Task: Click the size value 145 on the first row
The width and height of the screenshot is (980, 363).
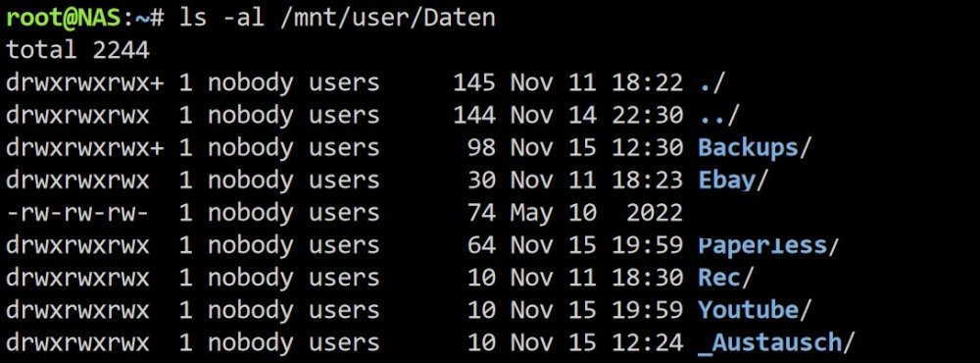Action: (474, 82)
